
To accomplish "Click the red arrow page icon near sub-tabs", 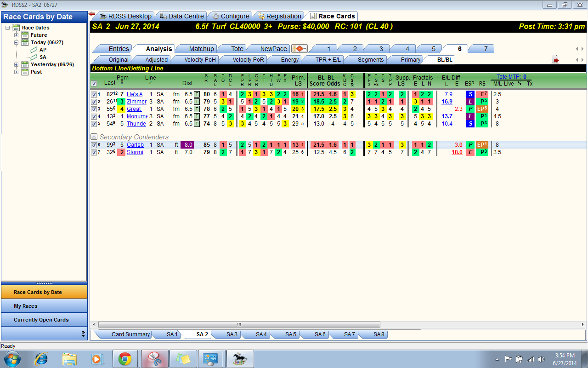I will 556,60.
